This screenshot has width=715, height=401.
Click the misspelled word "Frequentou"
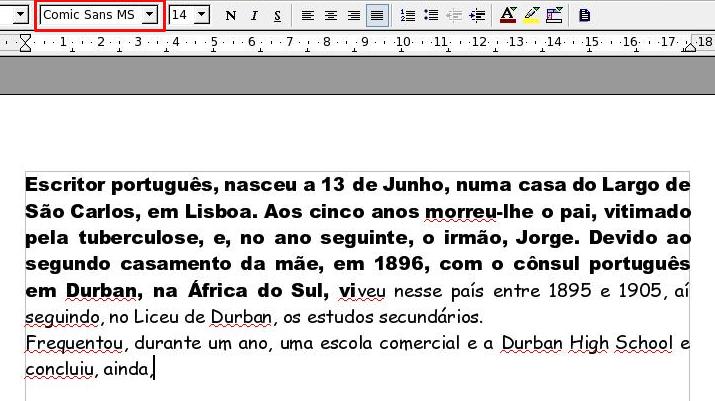(x=74, y=343)
